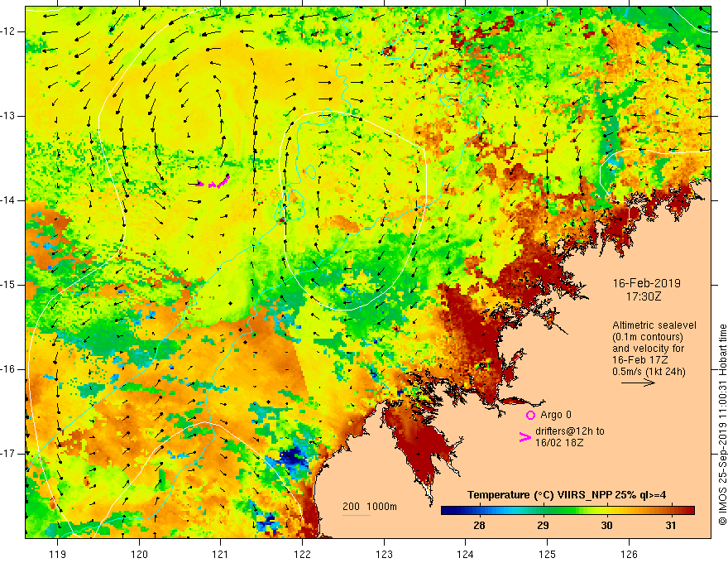728x563 pixels.
Task: Click the dark blue cold end of color bar
Action: [x=450, y=511]
